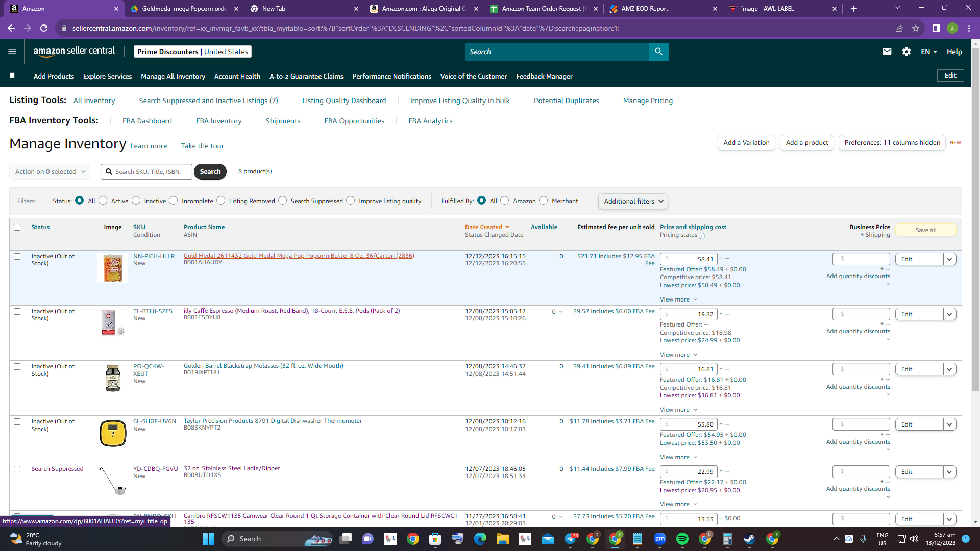Switch to the AMZ EOD Report tab

[x=663, y=9]
